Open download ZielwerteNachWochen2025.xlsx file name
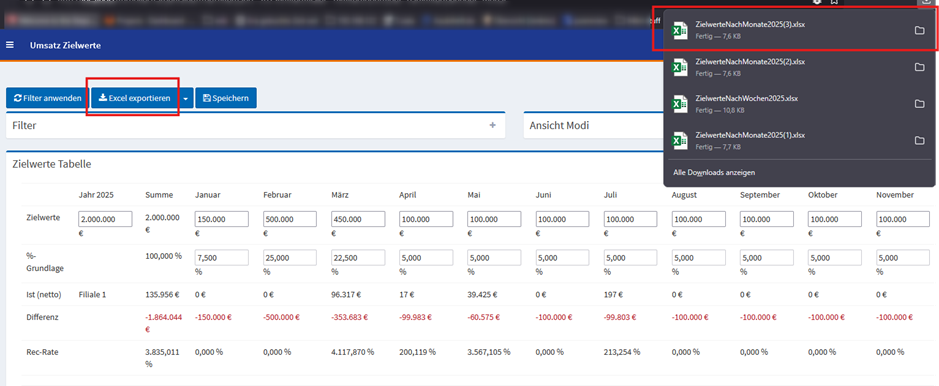 pos(747,98)
